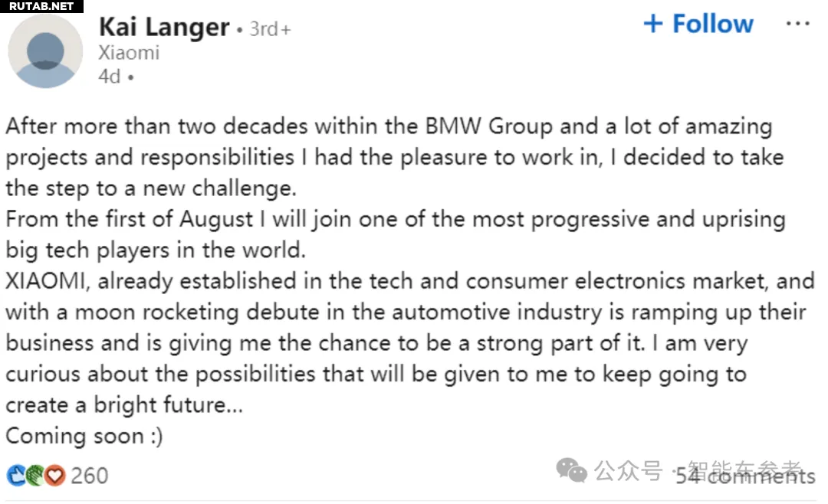View the 260 reactions count
This screenshot has width=828, height=504.
[x=89, y=476]
